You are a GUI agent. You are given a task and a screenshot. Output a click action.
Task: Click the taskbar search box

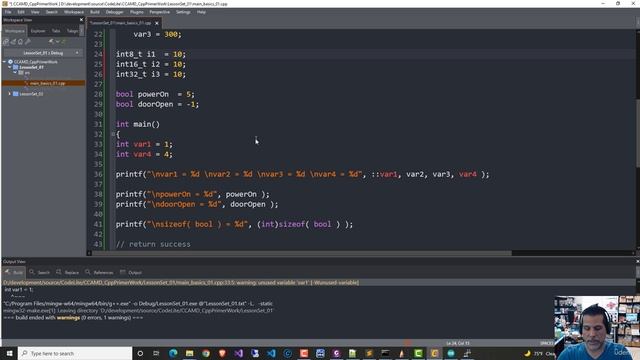coord(76,353)
